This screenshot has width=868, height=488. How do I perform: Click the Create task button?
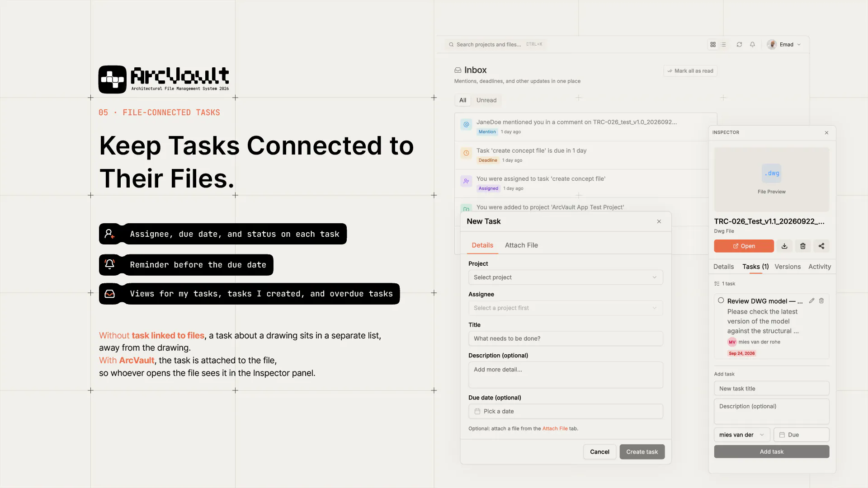(642, 452)
